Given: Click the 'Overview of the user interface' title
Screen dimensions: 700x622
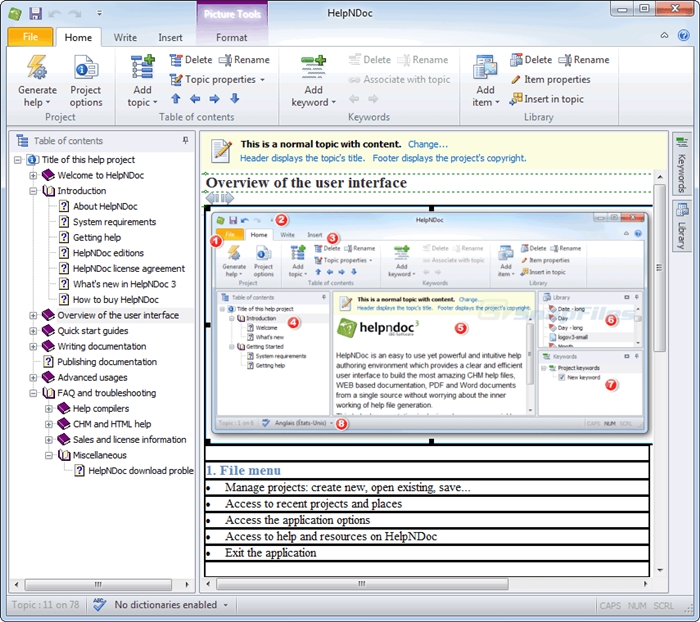Looking at the screenshot, I should pos(306,183).
